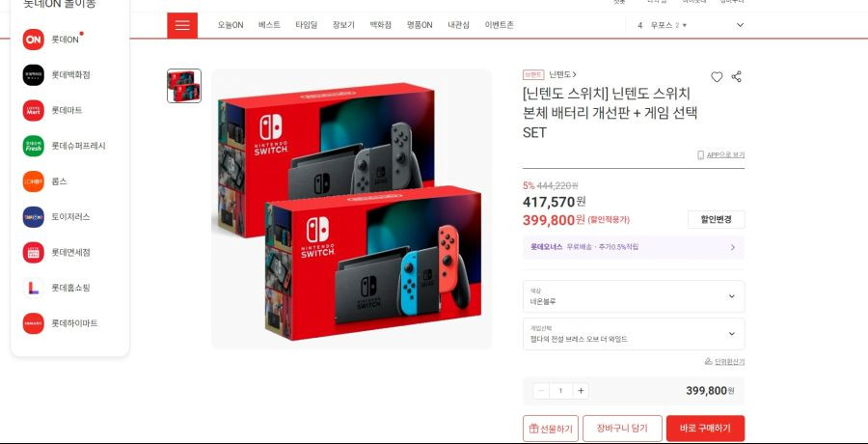Add item with 장바구니 담기 button
This screenshot has width=868, height=444.
(x=622, y=429)
